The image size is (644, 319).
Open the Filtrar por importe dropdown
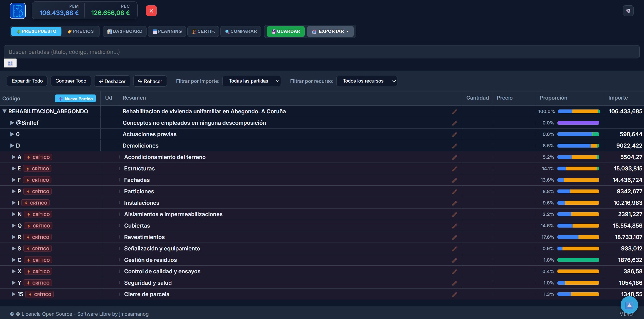(252, 81)
